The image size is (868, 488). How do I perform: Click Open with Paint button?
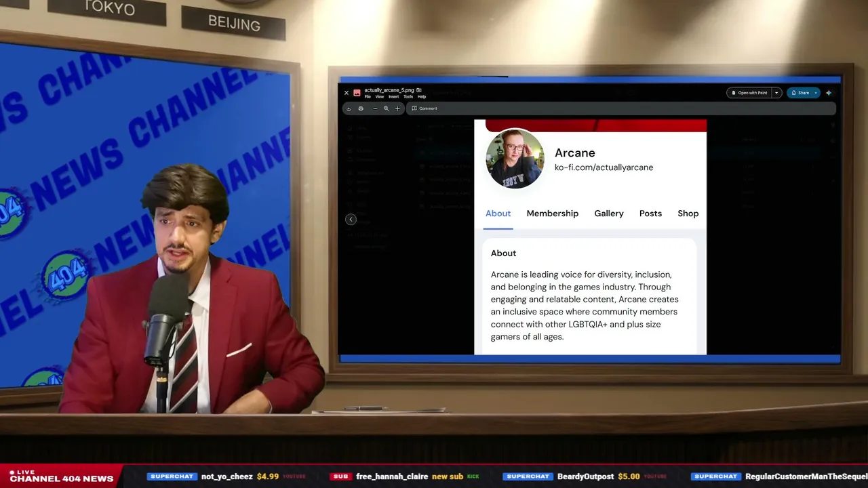point(749,93)
